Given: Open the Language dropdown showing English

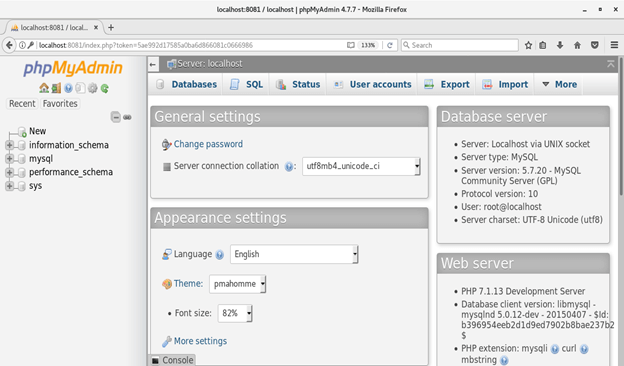Looking at the screenshot, I should coord(294,254).
